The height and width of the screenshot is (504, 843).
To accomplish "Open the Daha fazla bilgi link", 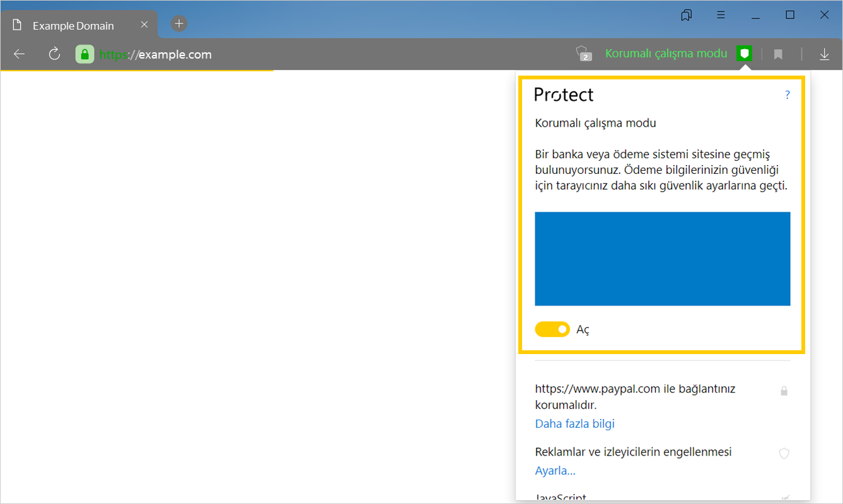I will 574,423.
